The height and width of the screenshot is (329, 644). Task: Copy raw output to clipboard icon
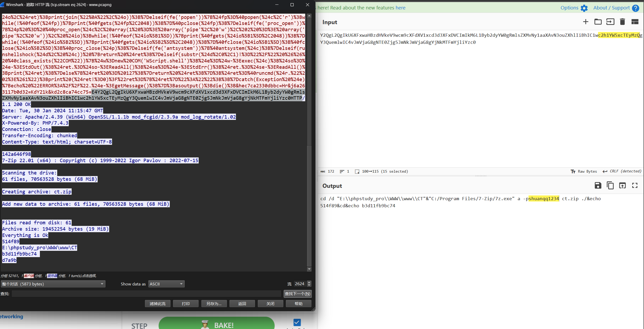coord(610,185)
